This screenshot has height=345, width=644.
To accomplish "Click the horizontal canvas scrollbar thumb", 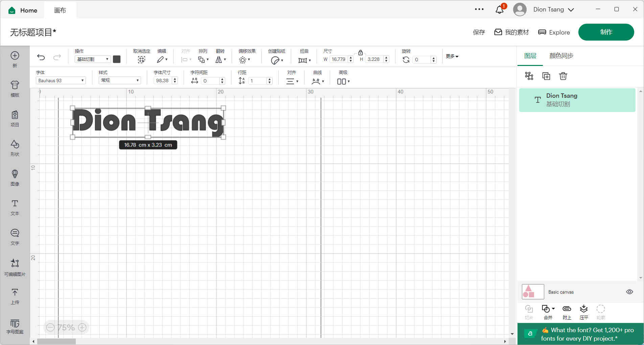I will [x=56, y=342].
